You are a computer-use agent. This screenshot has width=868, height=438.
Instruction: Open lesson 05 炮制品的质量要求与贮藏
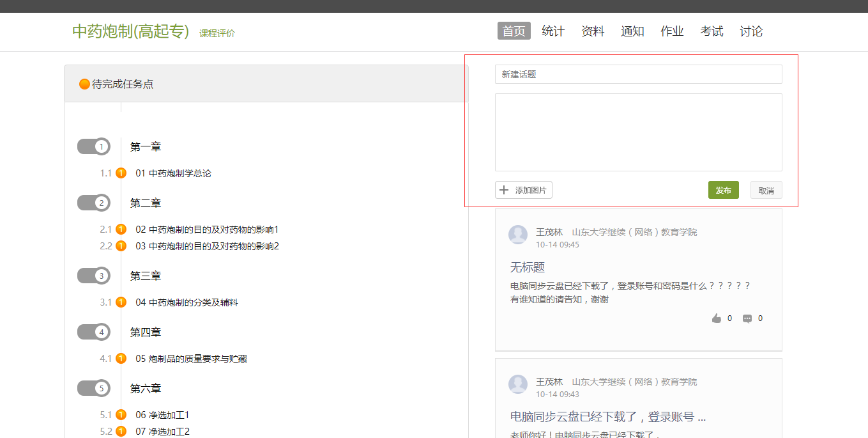click(x=191, y=359)
